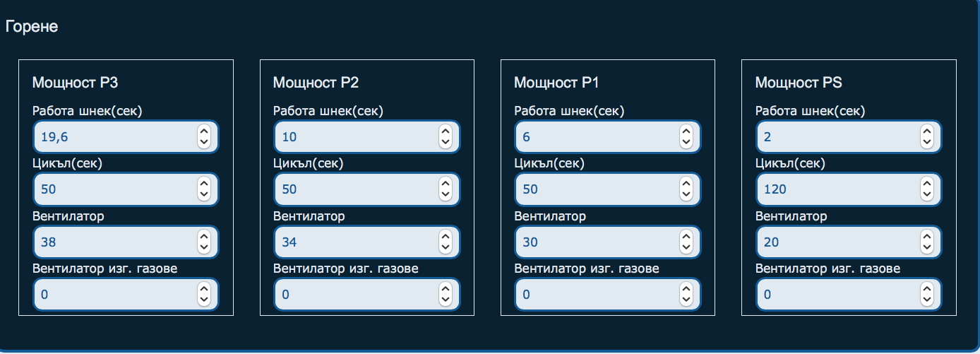Viewport: 980px width, 354px height.
Task: Decrease the Мощност P1 Работа шнек stepper value
Action: point(686,143)
